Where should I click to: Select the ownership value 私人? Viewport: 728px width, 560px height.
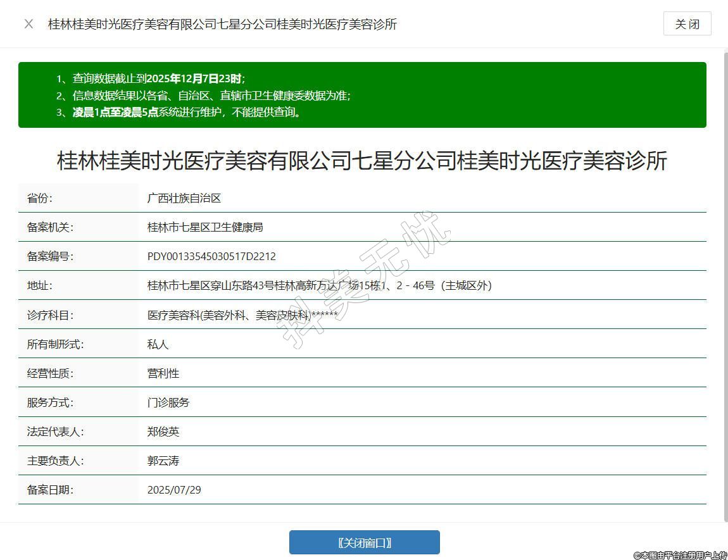(x=158, y=344)
